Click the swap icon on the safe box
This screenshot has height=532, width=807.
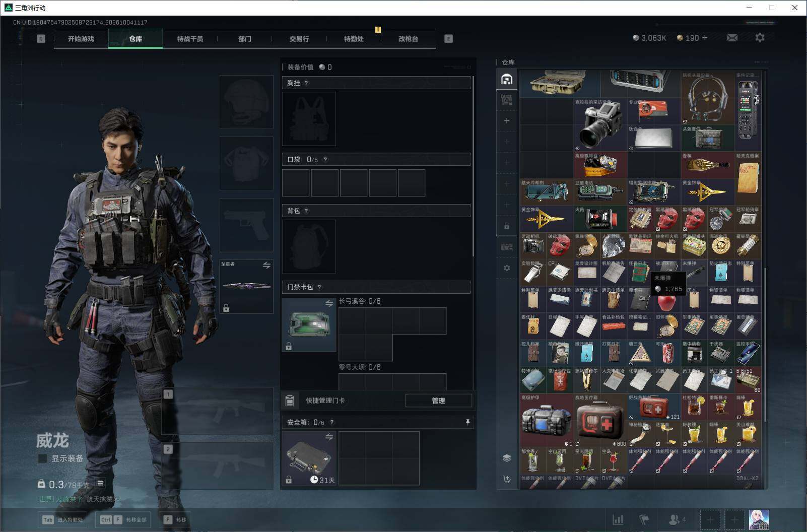(x=329, y=437)
